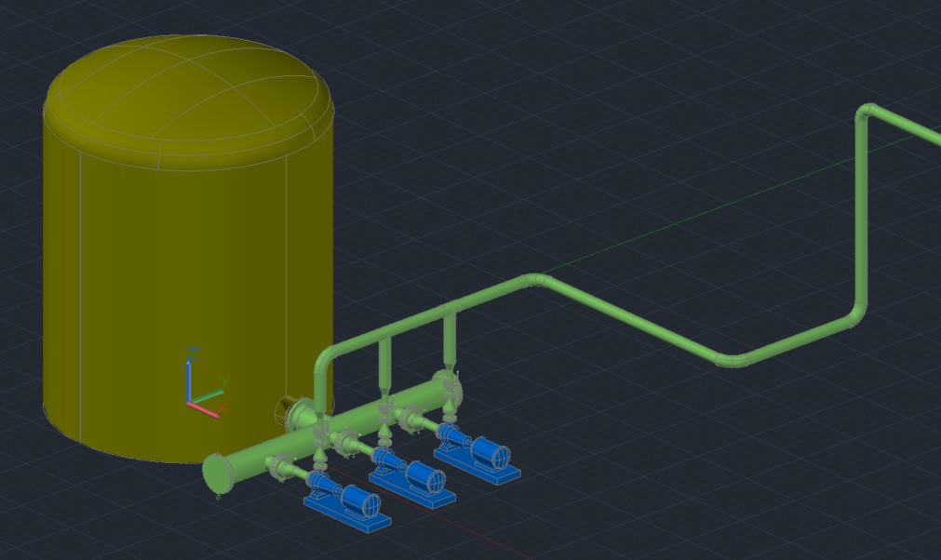Click the low-point elbow of discharge pipe
941x560 pixels.
(731, 361)
